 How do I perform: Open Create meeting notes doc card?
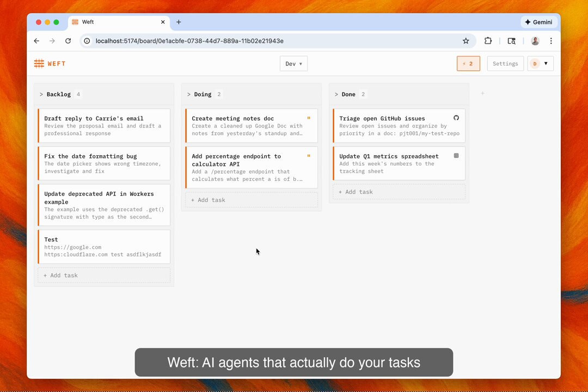click(251, 126)
